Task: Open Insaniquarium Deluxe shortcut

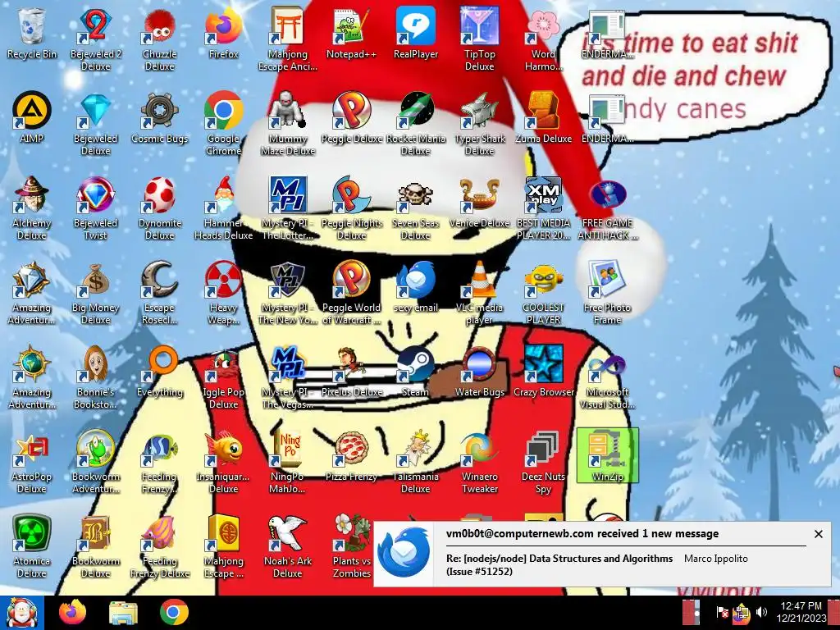Action: 223,463
